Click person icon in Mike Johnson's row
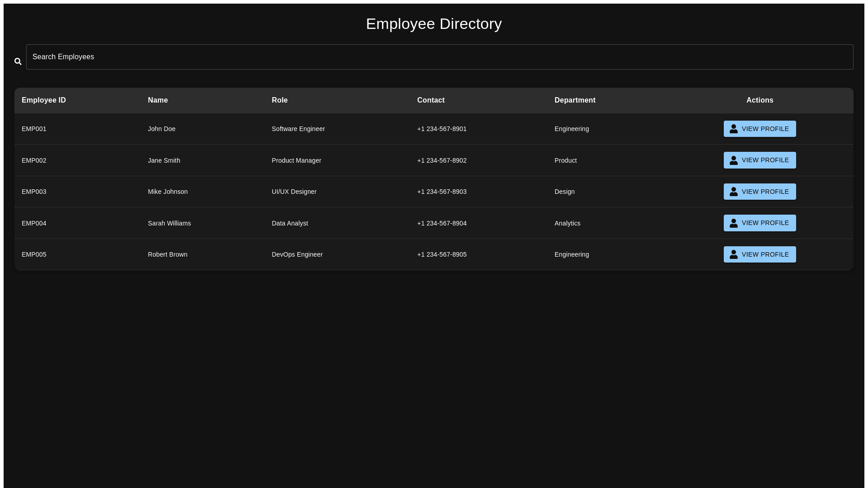Image resolution: width=868 pixels, height=488 pixels. 734,192
